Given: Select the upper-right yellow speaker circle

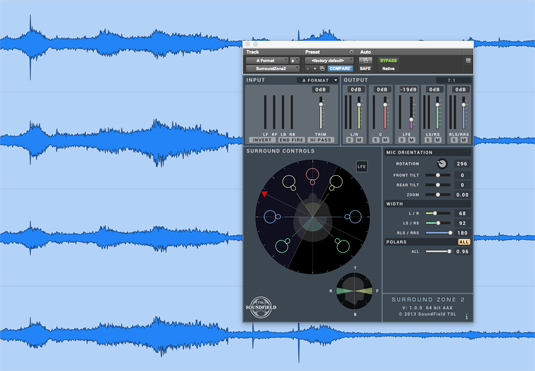Looking at the screenshot, I should [x=336, y=181].
